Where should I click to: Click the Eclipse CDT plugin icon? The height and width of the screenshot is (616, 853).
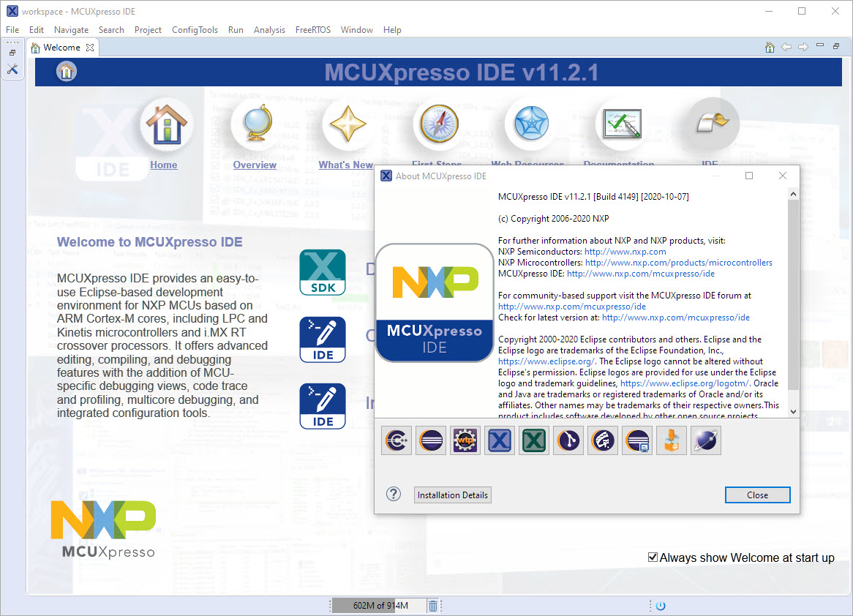[396, 440]
